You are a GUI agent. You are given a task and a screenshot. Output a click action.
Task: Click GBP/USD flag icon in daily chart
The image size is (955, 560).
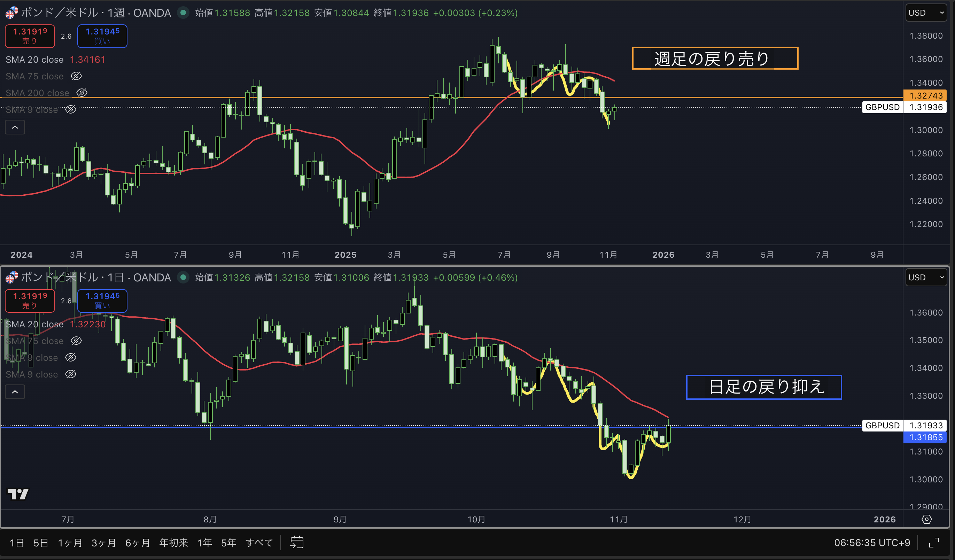pos(11,277)
